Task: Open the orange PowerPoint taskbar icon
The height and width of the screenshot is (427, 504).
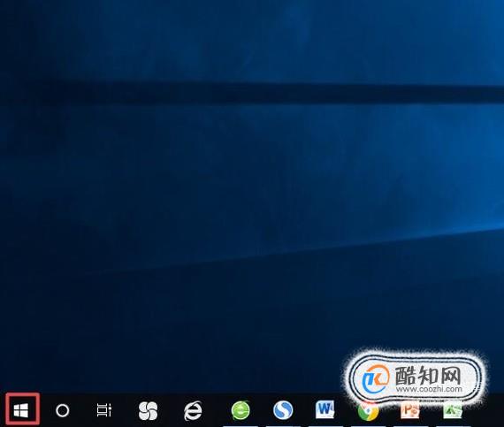Action: 410,410
